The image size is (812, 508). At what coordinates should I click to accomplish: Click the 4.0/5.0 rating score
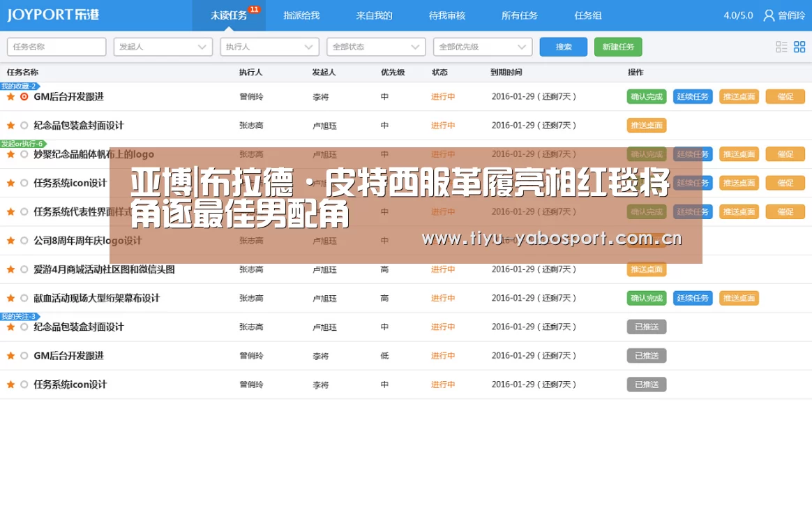738,15
